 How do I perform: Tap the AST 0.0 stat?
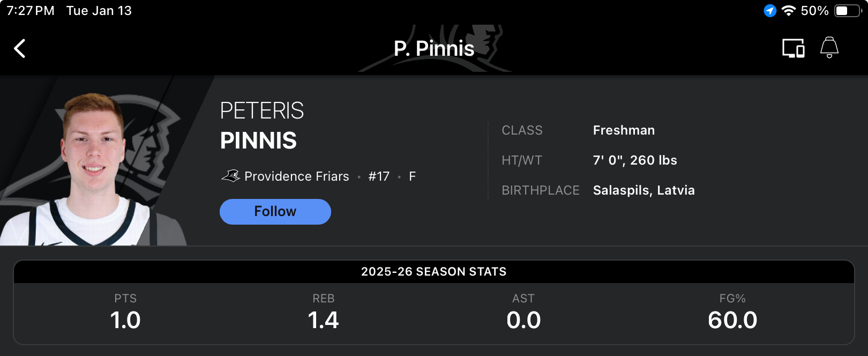[x=523, y=313]
